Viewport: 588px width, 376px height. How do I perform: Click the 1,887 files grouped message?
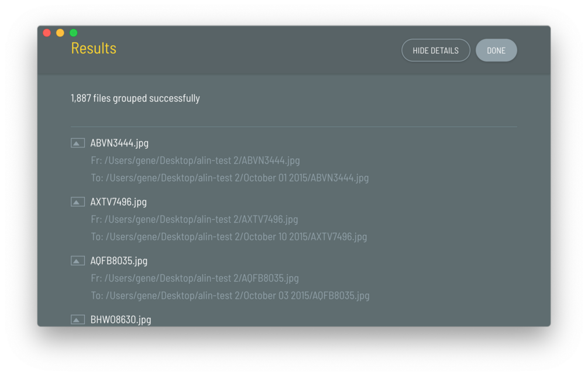click(x=135, y=98)
